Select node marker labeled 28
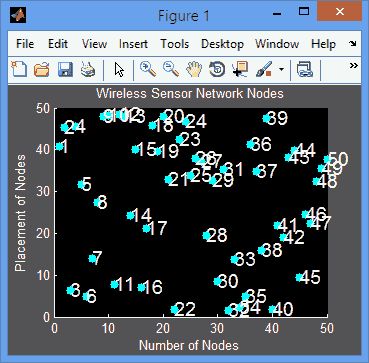369x363 pixels. tap(207, 235)
